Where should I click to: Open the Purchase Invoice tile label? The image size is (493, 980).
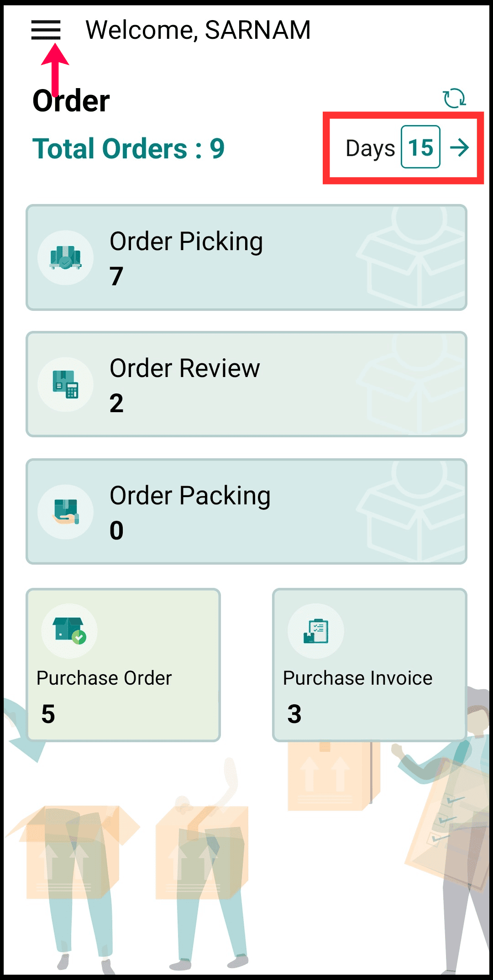(357, 678)
